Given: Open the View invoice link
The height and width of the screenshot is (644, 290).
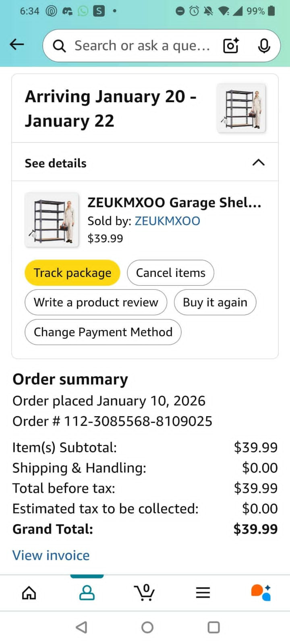Looking at the screenshot, I should pyautogui.click(x=51, y=555).
